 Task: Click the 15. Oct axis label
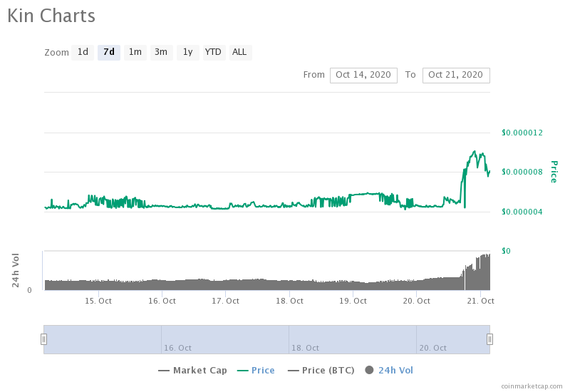(98, 301)
